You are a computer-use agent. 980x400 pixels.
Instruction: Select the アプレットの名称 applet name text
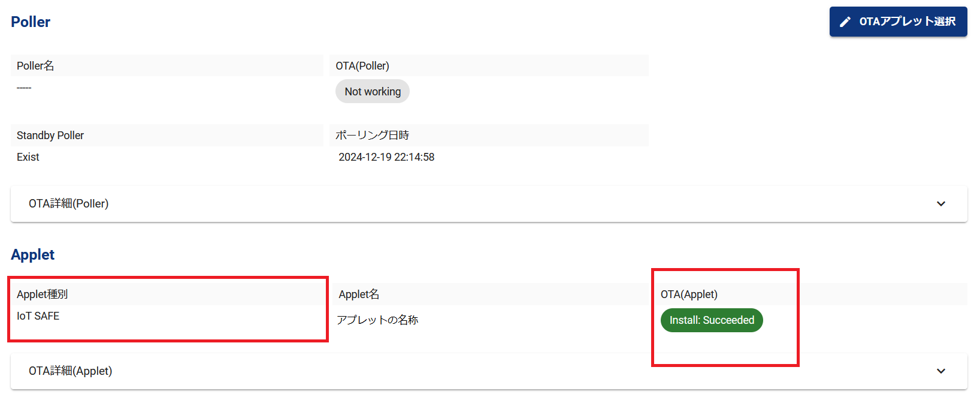[x=378, y=320]
